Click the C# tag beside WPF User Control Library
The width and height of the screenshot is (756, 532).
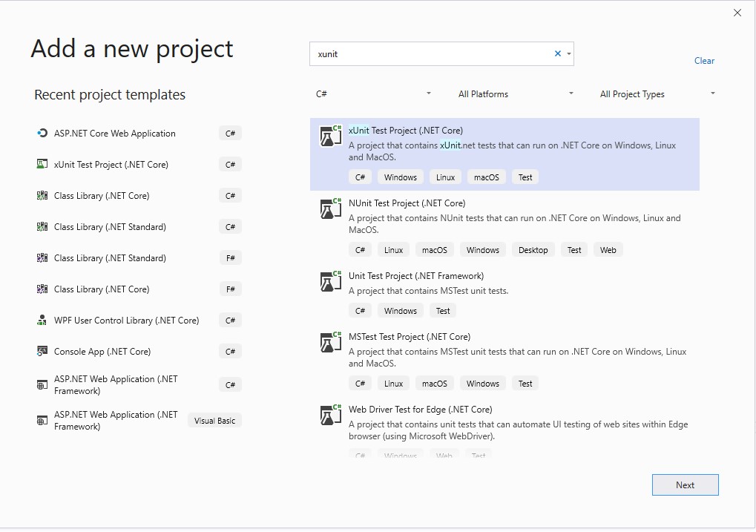231,321
